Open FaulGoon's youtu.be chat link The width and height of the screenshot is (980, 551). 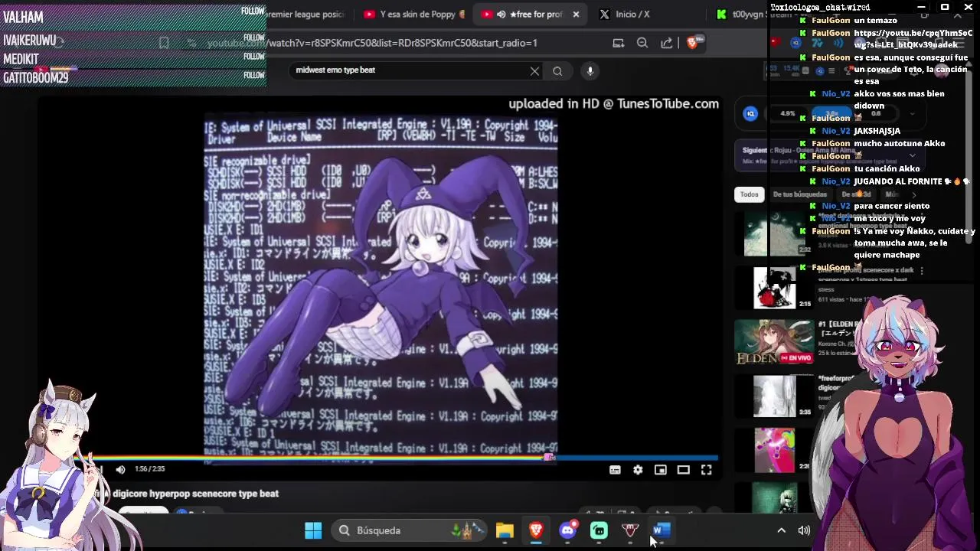[913, 39]
